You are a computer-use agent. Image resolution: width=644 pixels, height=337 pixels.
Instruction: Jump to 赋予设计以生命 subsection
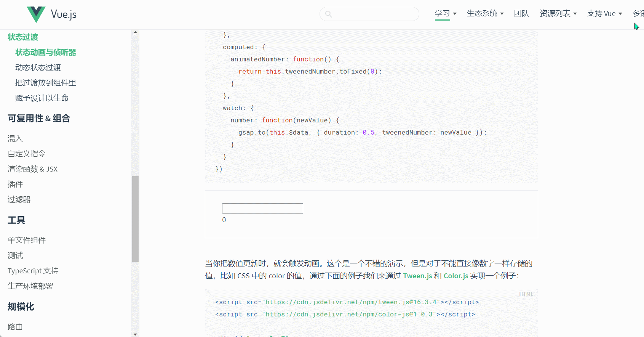pos(42,98)
